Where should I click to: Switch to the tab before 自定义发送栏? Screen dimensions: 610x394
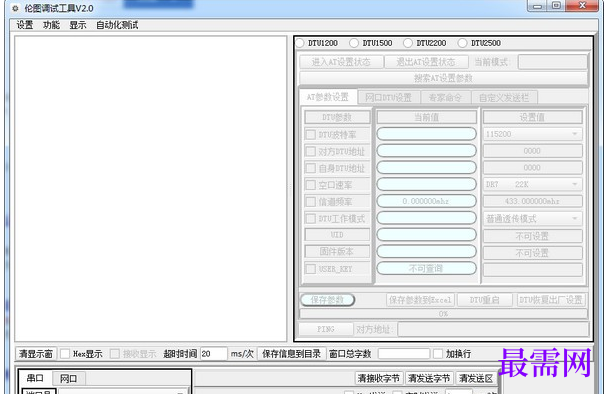[x=445, y=97]
